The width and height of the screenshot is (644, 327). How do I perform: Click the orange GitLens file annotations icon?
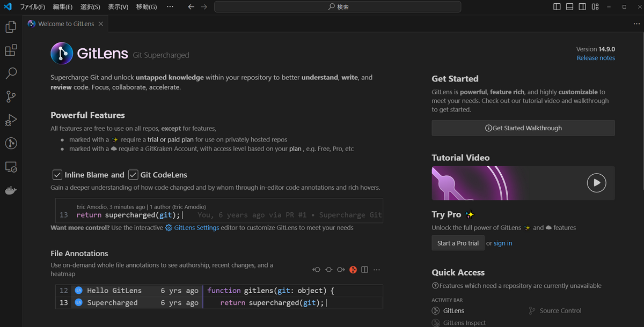click(353, 270)
